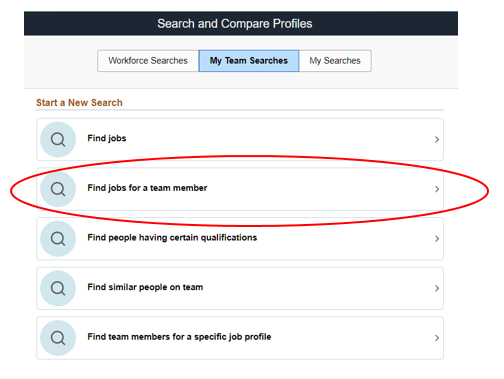Screen dimensions: 504x379
Task: Click the magnifier icon beside Find jobs
Action: coord(58,139)
